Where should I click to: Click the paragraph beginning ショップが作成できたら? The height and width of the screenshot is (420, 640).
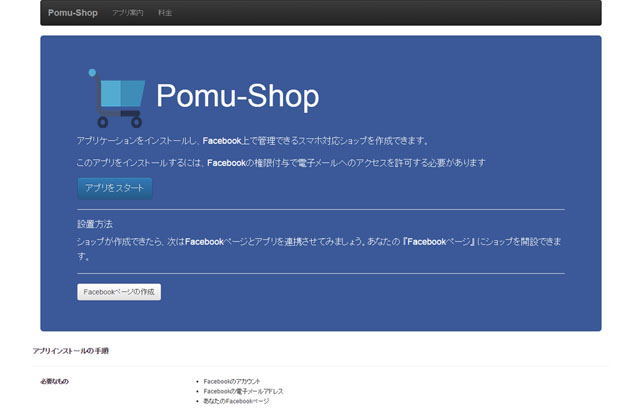[319, 249]
